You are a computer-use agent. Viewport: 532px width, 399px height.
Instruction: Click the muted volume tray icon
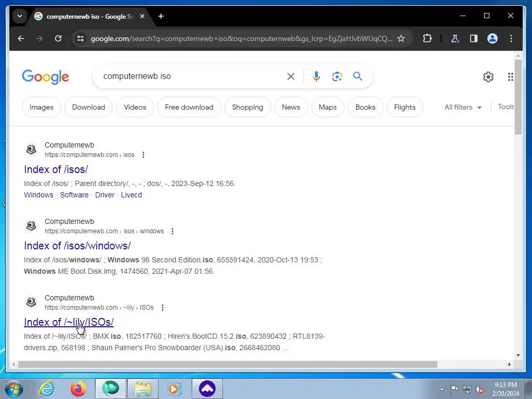coord(480,389)
